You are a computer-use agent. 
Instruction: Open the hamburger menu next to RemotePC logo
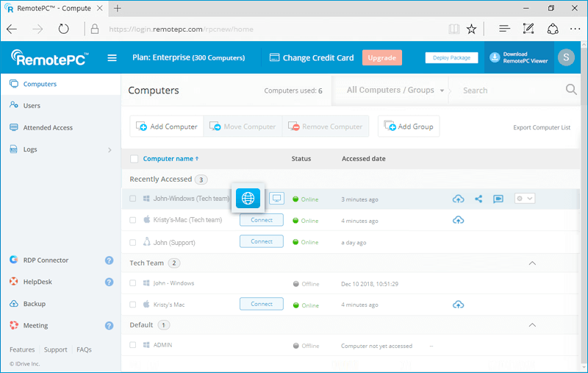pyautogui.click(x=112, y=58)
